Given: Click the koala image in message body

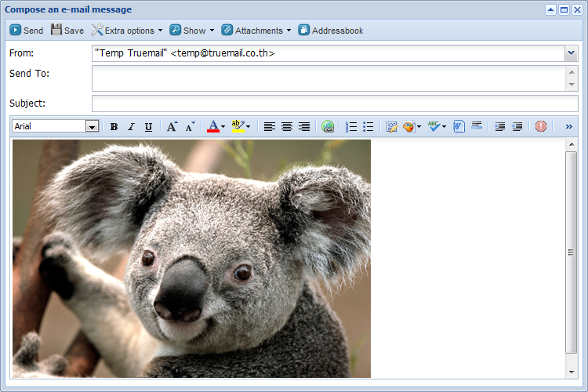Looking at the screenshot, I should point(191,259).
